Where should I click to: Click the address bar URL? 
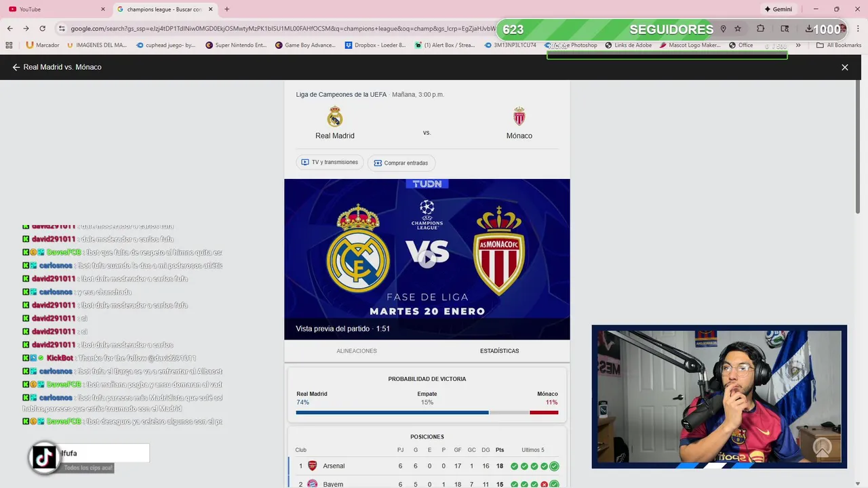283,28
